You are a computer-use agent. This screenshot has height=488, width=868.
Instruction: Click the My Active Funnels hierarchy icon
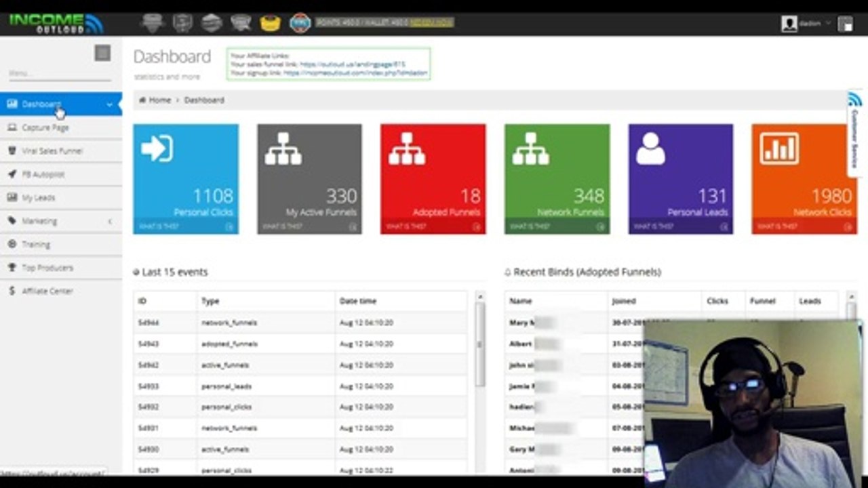pos(283,148)
